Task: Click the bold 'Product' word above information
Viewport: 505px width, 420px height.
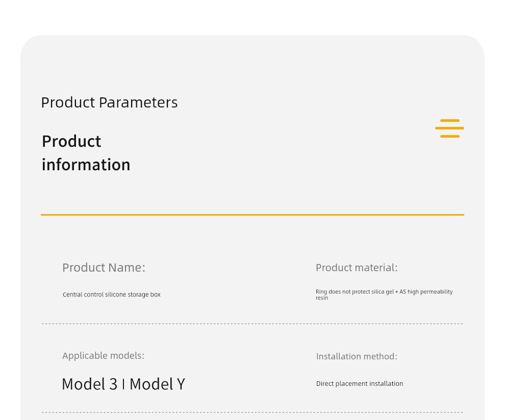Action: 71,141
